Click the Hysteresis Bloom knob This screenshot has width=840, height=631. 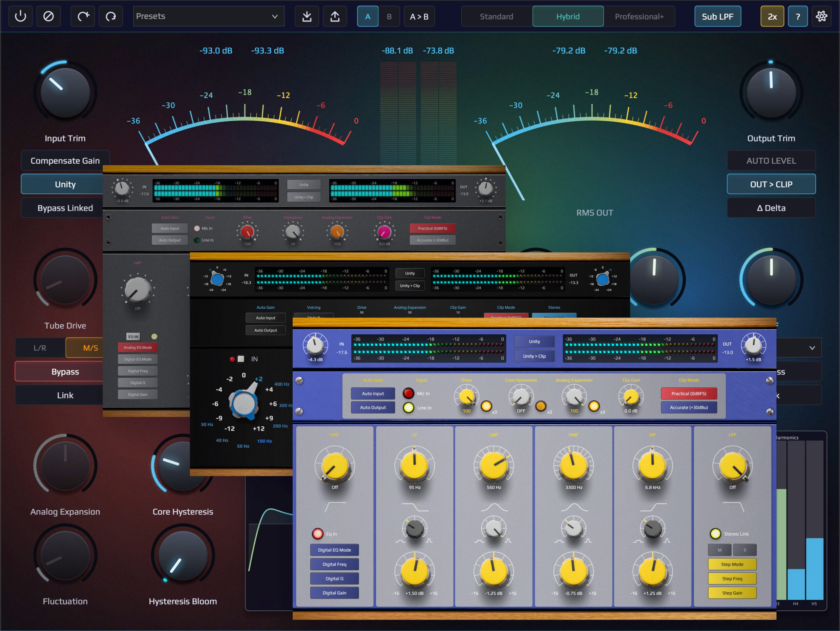pos(183,556)
